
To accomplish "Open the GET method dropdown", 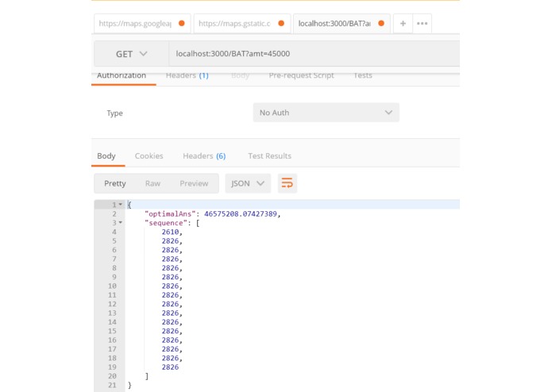I will tap(131, 54).
